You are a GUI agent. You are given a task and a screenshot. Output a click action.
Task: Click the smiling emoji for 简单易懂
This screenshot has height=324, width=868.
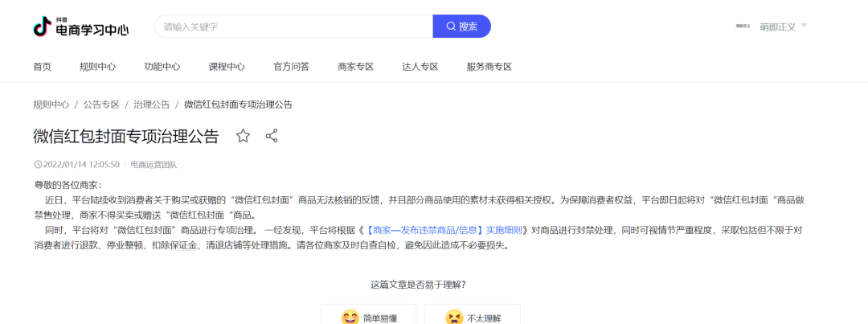tap(350, 318)
